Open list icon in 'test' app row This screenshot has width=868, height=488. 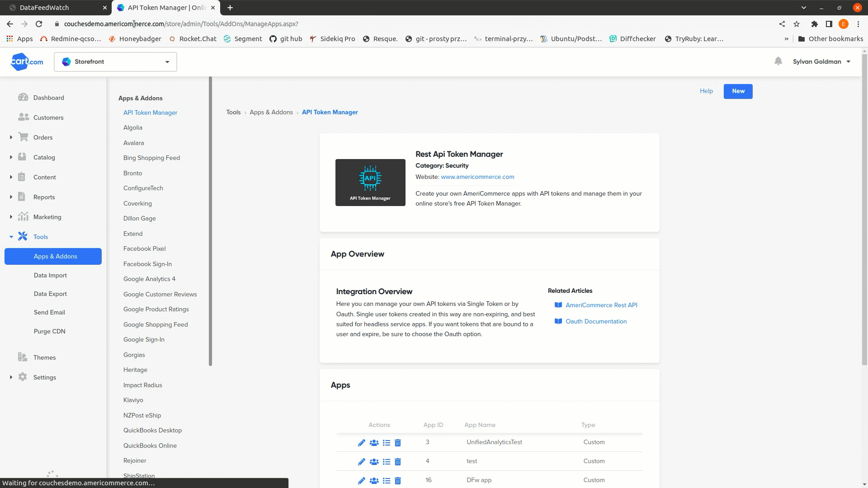[x=387, y=462]
